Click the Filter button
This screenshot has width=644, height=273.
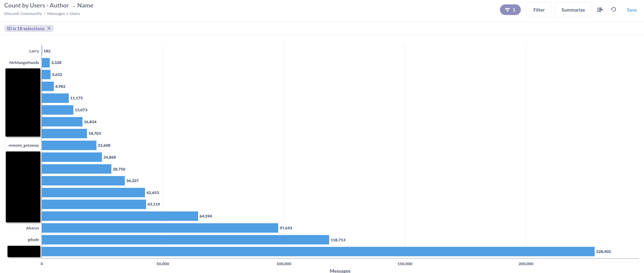pos(538,10)
